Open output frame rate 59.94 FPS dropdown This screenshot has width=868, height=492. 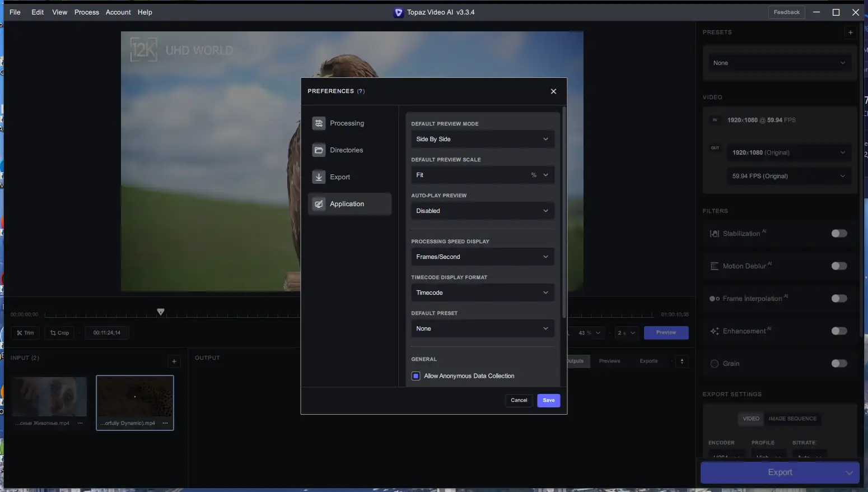coord(788,176)
